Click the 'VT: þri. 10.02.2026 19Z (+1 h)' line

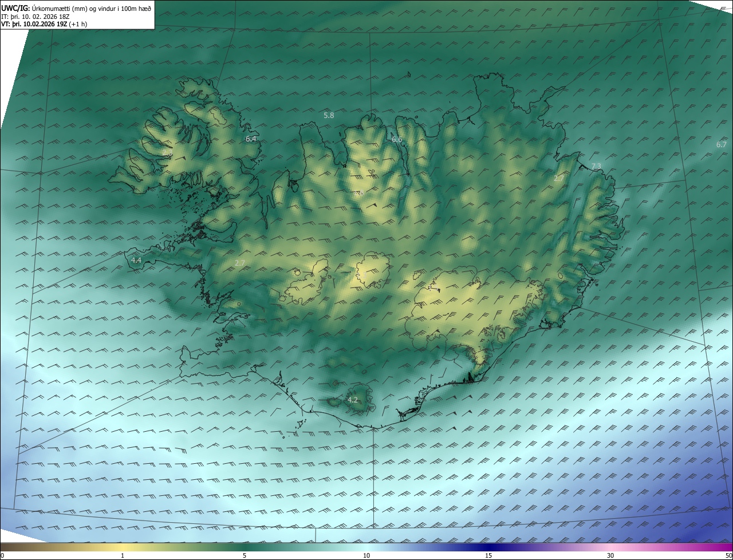pyautogui.click(x=44, y=24)
